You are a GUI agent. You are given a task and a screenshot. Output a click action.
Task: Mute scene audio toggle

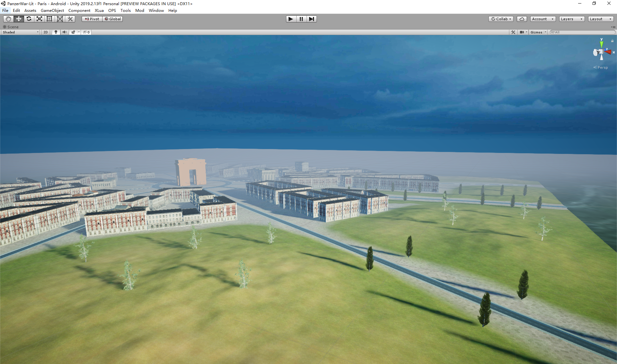pos(65,32)
